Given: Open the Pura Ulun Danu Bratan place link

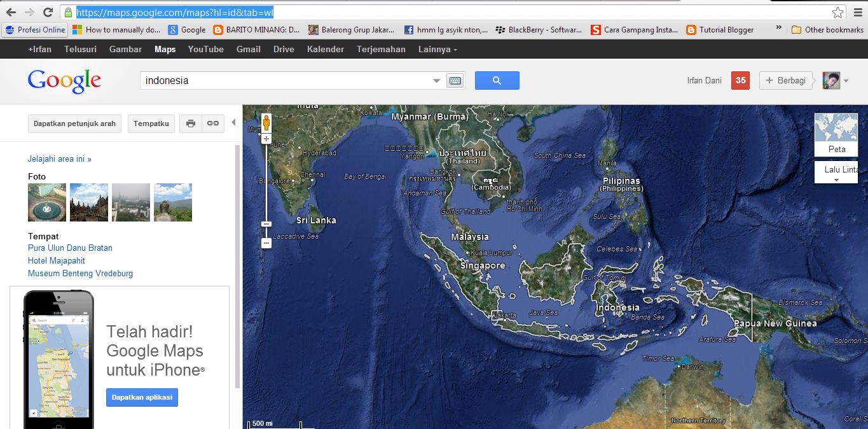Looking at the screenshot, I should click(70, 248).
